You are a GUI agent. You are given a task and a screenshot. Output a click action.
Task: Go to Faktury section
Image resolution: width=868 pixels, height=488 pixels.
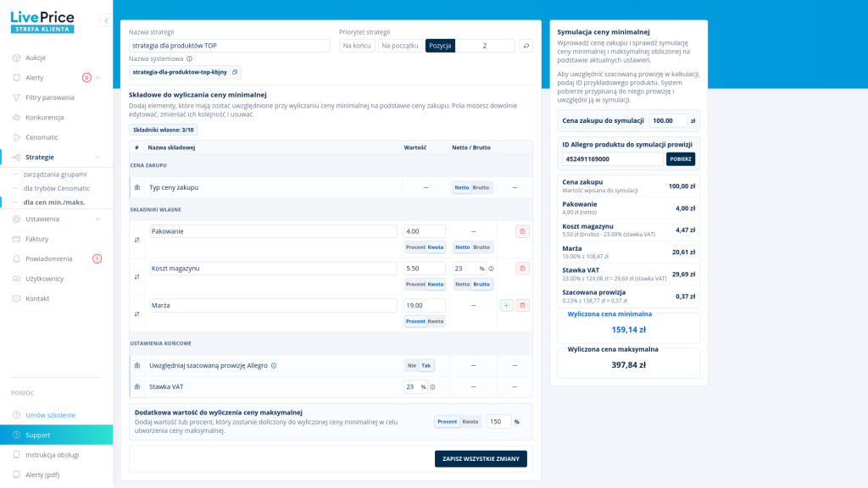pos(37,239)
